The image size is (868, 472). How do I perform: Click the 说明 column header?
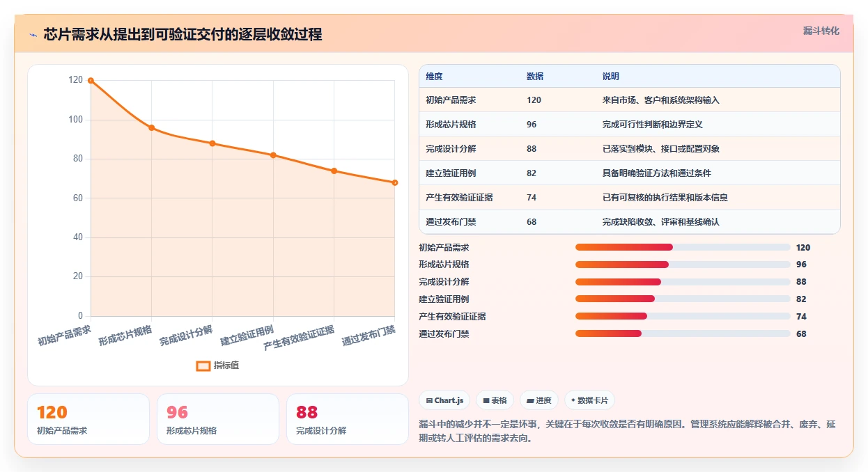[610, 77]
